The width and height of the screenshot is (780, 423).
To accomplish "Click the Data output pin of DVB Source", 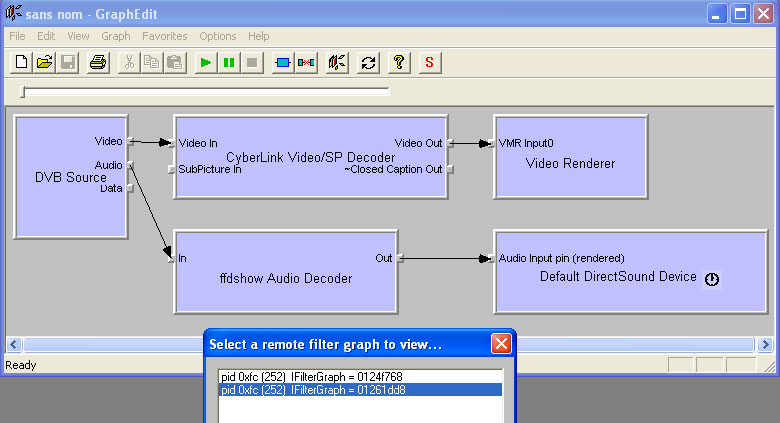I will click(x=130, y=188).
